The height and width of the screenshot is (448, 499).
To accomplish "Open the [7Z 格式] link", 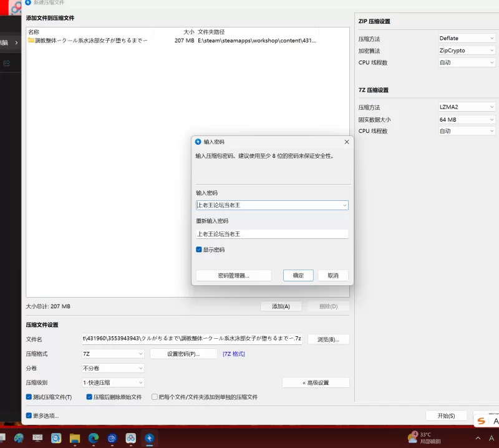I will 233,354.
